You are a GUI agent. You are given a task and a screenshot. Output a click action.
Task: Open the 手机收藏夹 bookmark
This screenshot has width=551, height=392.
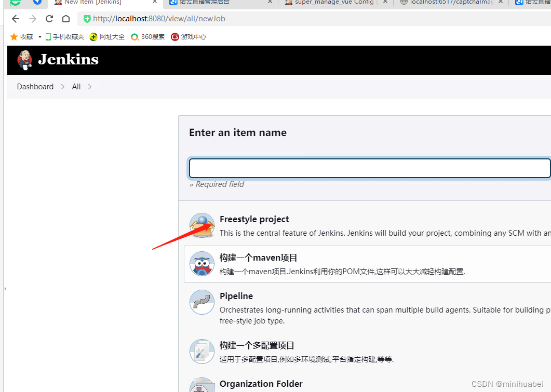(x=65, y=37)
